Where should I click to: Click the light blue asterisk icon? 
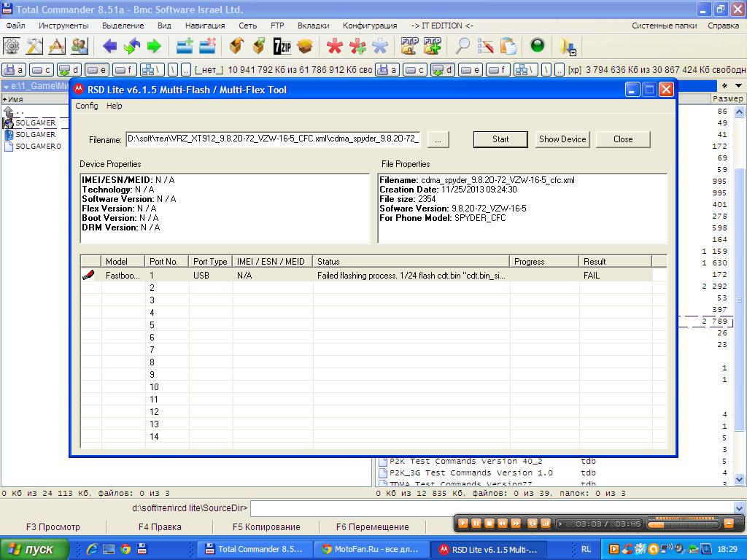pyautogui.click(x=379, y=46)
